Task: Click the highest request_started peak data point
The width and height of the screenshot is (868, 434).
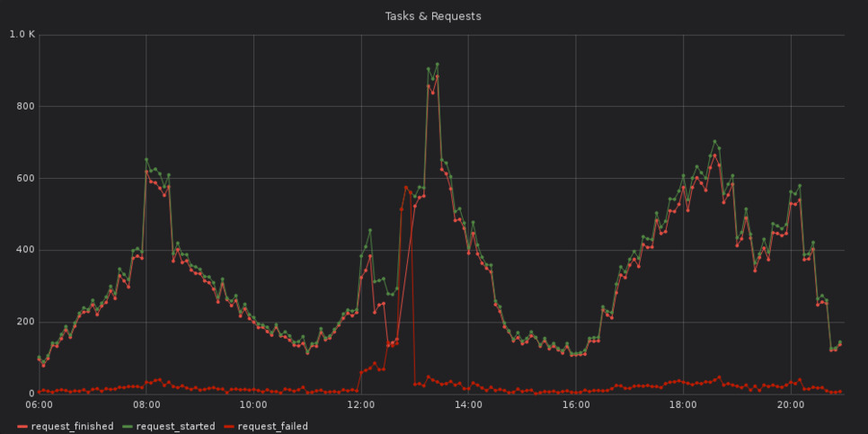Action: [x=437, y=65]
